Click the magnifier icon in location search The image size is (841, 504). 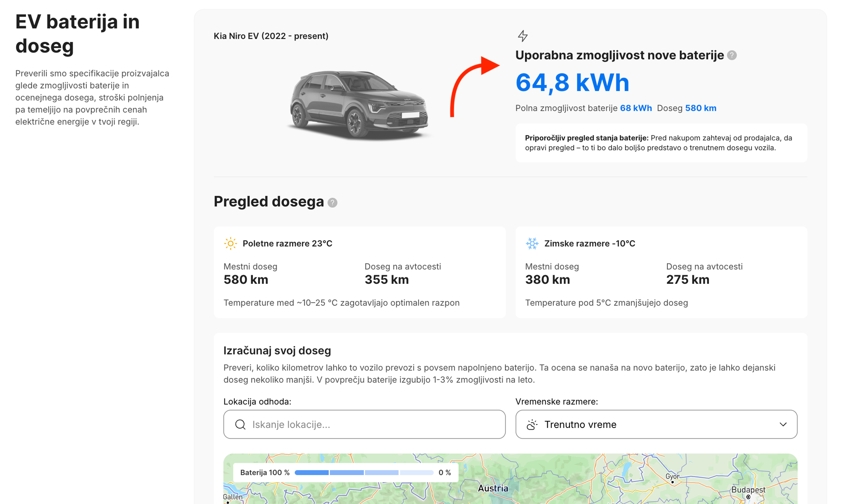[240, 425]
